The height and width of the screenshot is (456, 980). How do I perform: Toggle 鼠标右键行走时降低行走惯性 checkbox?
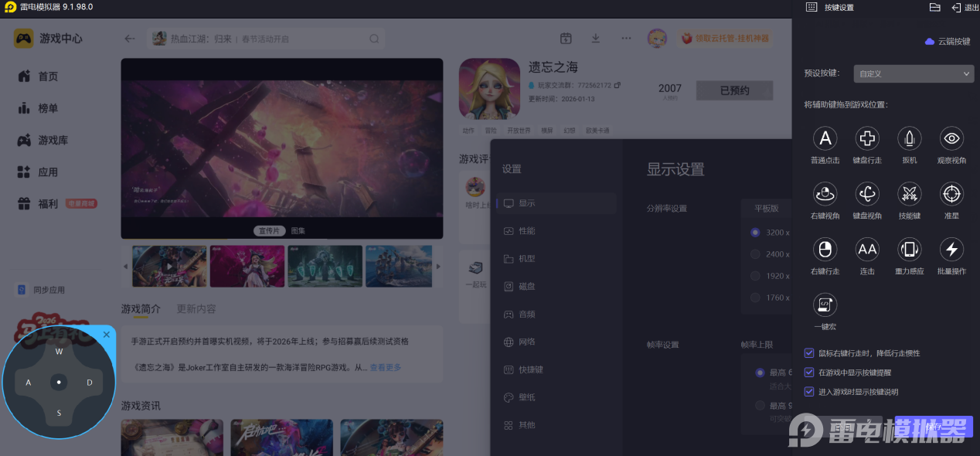pos(809,353)
